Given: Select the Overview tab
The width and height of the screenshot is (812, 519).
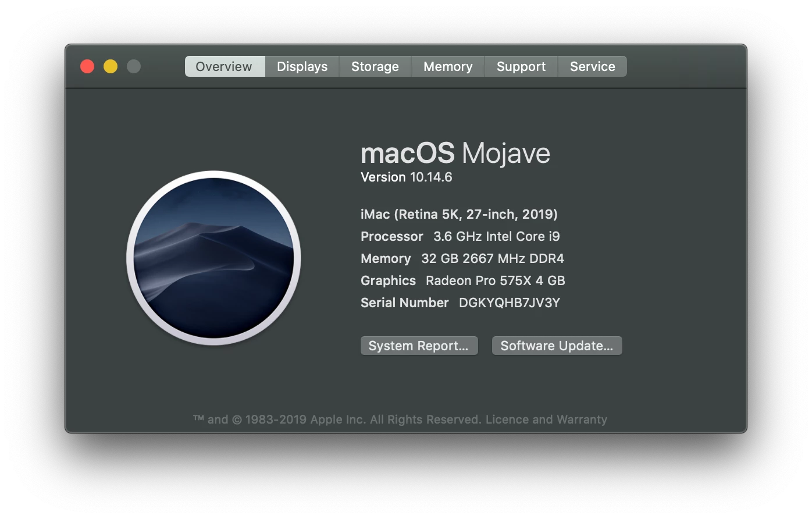Looking at the screenshot, I should point(225,66).
